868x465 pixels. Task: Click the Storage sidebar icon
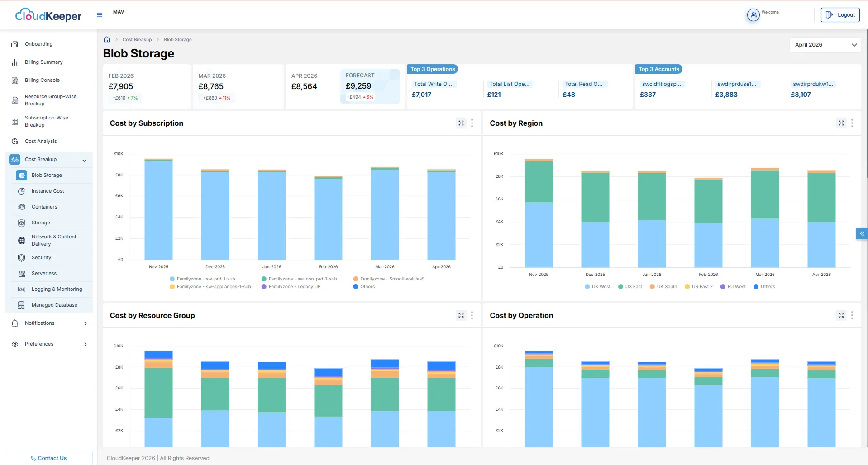coord(21,223)
